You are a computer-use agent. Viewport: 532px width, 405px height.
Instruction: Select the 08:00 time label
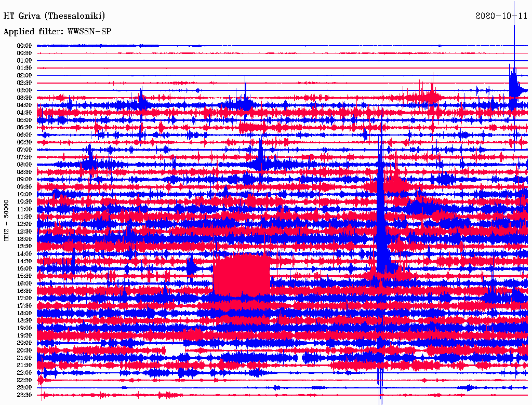pos(24,165)
